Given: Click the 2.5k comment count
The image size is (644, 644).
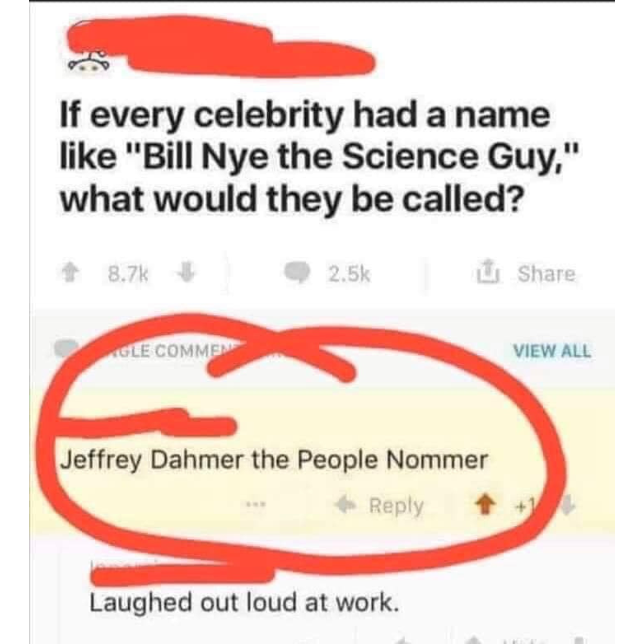Looking at the screenshot, I should pos(349,274).
